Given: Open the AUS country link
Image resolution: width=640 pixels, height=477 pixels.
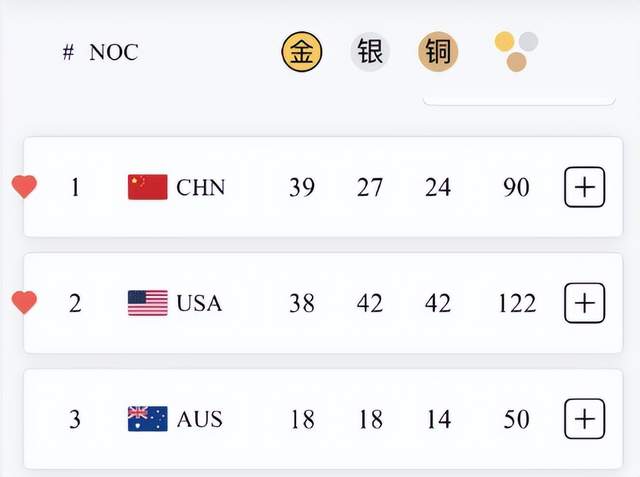Looking at the screenshot, I should (199, 418).
